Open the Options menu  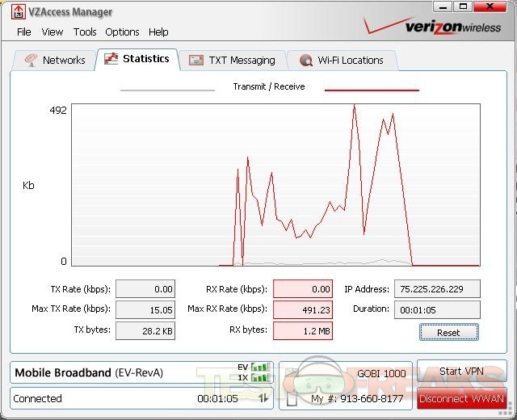click(122, 32)
